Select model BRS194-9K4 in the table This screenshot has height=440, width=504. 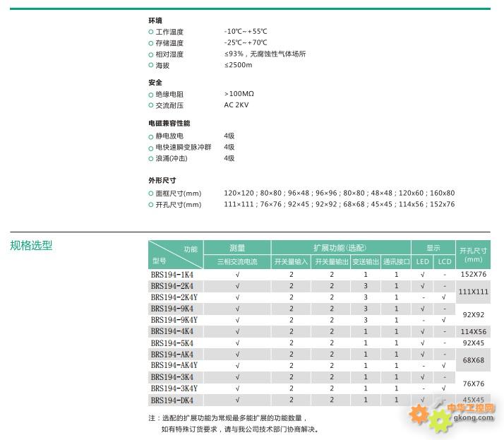(172, 309)
